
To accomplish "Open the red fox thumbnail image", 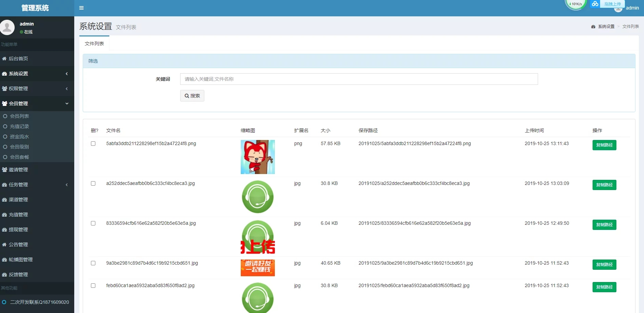I will click(257, 157).
